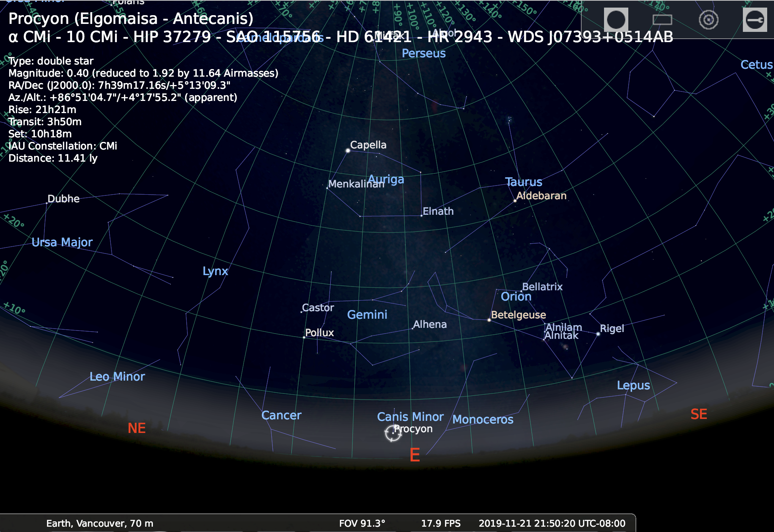The image size is (774, 532).
Task: Select the star Rigel
Action: [x=598, y=334]
